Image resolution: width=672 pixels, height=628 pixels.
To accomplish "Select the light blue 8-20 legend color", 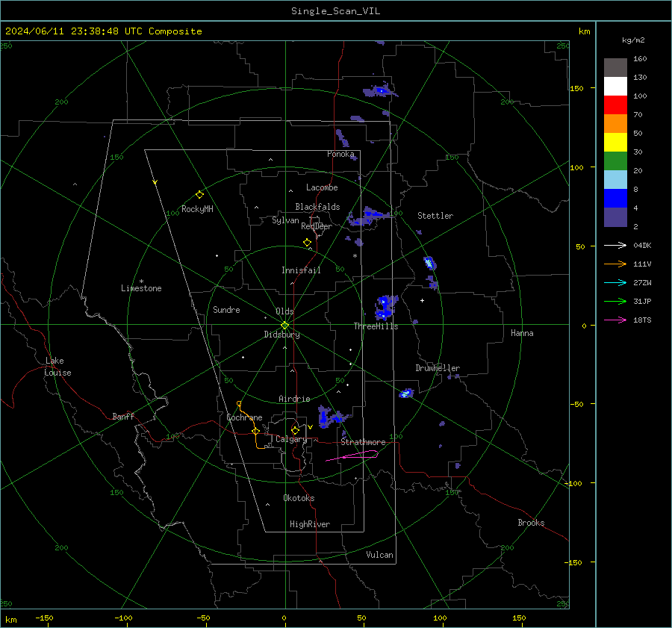I will (x=615, y=180).
